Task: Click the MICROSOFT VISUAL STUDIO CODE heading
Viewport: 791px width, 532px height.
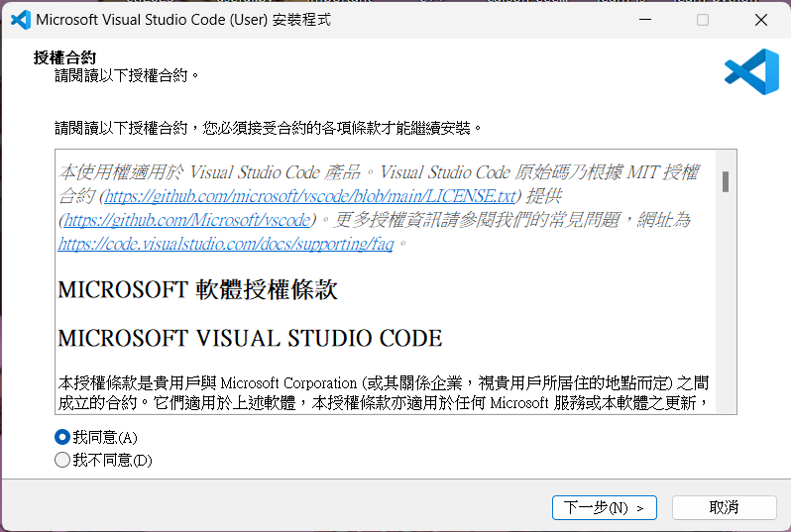Action: 250,338
